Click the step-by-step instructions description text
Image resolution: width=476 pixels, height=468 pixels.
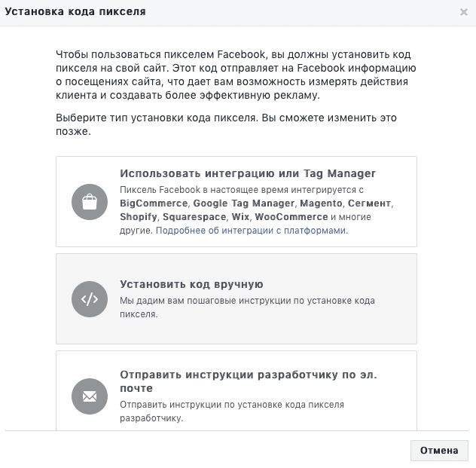[247, 307]
